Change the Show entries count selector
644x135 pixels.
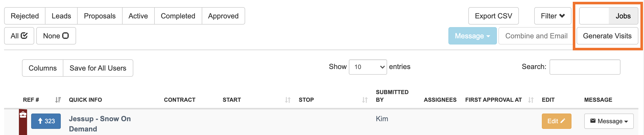click(x=368, y=67)
